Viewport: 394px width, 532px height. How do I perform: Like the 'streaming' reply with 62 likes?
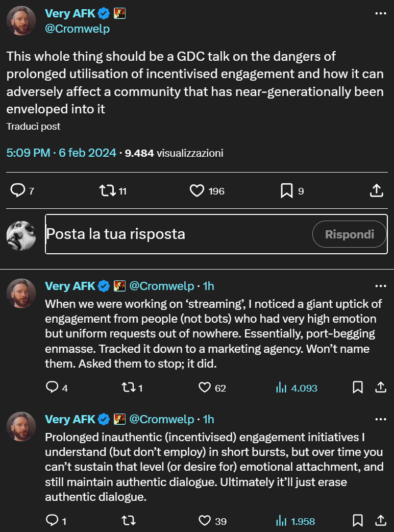point(205,388)
